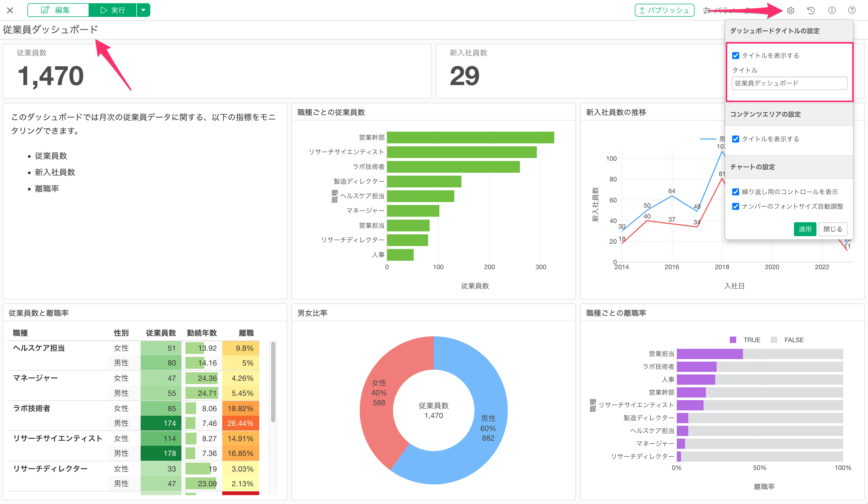Click the 適用 apply button

805,229
